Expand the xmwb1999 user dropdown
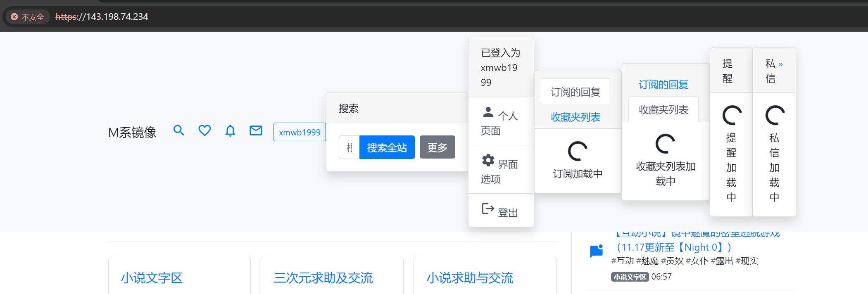The width and height of the screenshot is (868, 294). [300, 132]
